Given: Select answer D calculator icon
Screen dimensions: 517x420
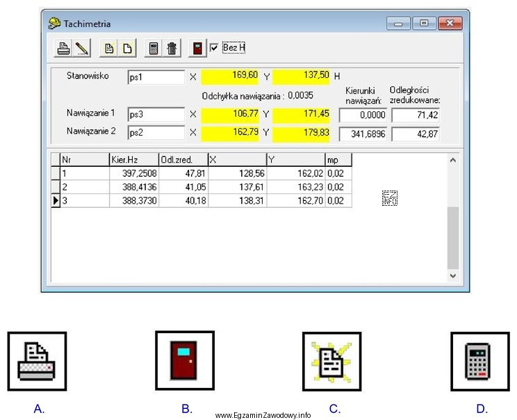Looking at the screenshot, I should [480, 362].
